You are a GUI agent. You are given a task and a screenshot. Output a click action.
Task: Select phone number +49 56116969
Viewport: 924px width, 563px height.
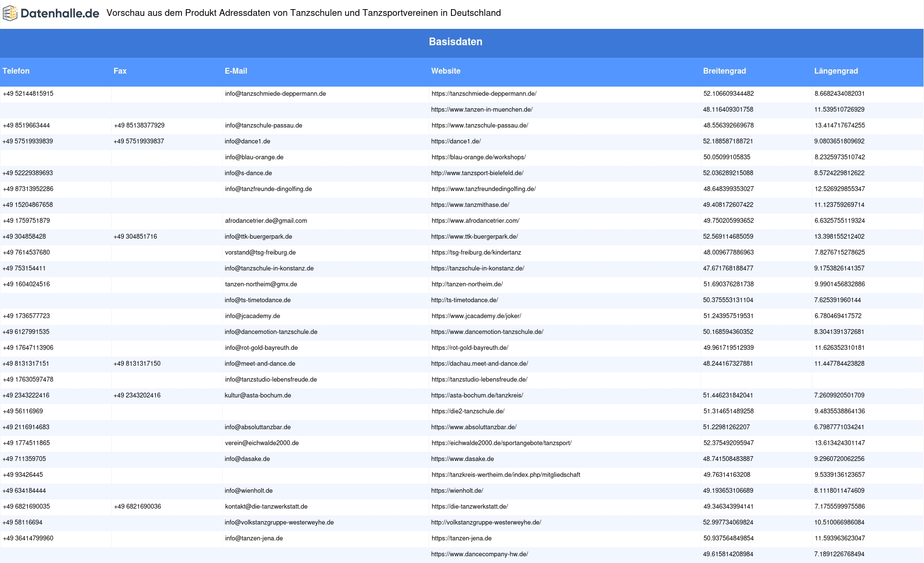pos(23,411)
